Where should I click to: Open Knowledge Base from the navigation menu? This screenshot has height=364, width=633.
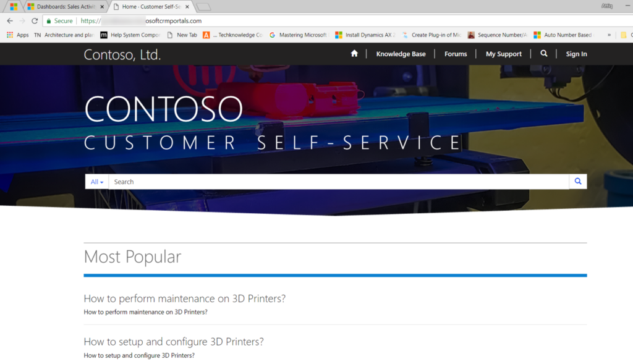coord(401,54)
